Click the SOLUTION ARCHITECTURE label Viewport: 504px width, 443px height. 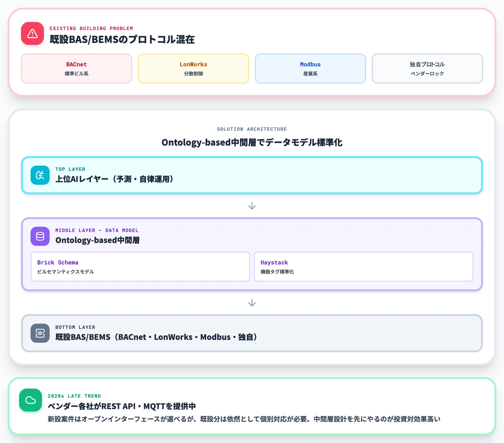[x=252, y=129]
